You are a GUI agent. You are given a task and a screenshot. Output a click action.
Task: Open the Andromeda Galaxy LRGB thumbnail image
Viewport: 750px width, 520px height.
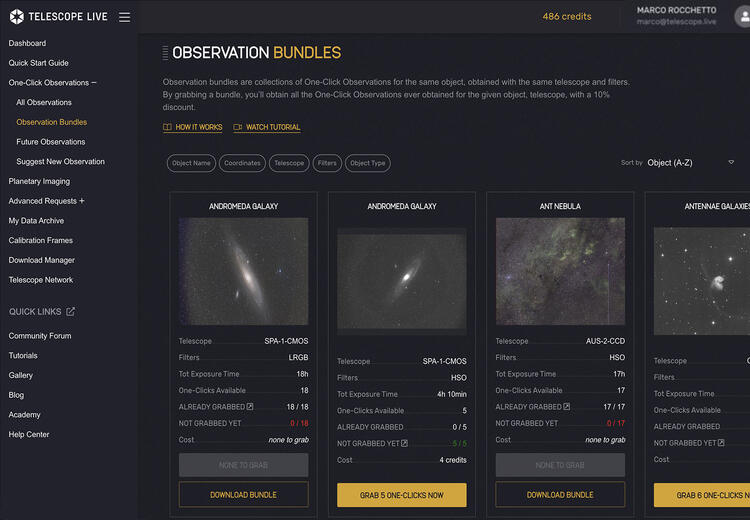(243, 271)
